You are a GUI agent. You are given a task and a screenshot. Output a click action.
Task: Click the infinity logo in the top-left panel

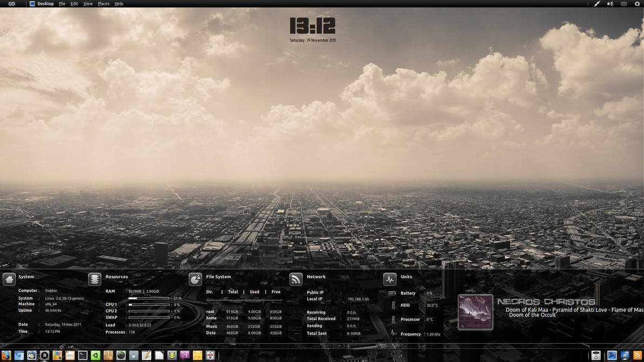point(11,4)
